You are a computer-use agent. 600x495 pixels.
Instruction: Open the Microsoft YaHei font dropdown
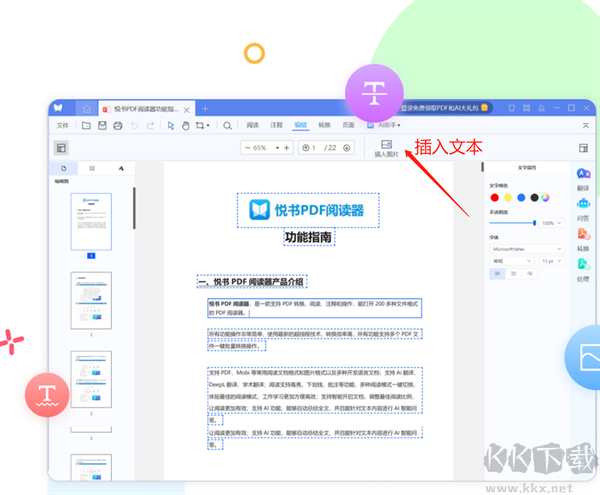click(x=527, y=249)
